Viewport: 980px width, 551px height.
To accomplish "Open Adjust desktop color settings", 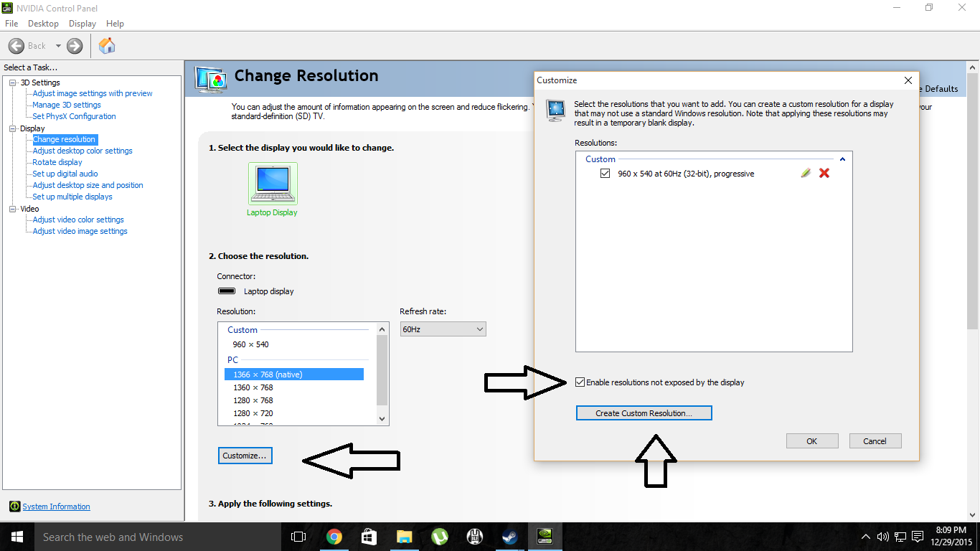I will pyautogui.click(x=83, y=151).
